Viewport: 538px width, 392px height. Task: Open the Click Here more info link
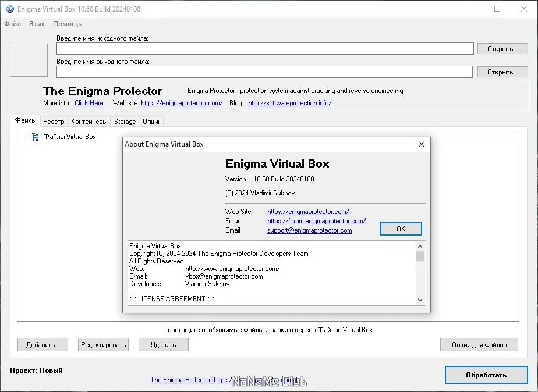[89, 103]
